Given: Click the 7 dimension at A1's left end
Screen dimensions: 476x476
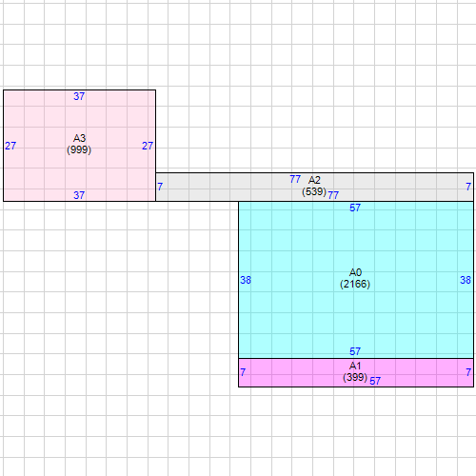Looking at the screenshot, I should pos(243,372).
